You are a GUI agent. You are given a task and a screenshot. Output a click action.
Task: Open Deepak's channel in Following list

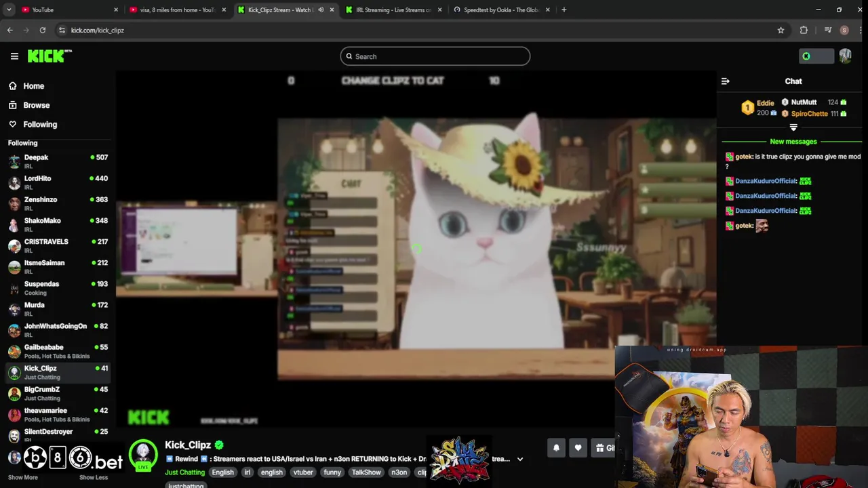[58, 161]
